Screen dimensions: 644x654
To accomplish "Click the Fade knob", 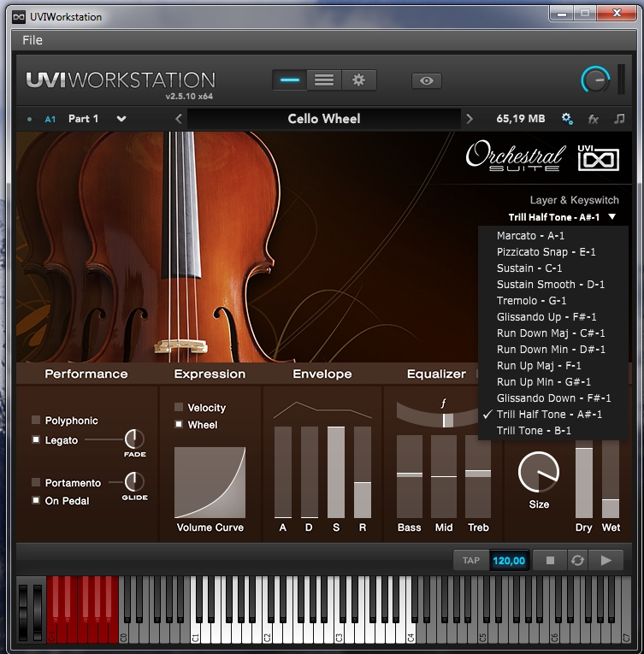I will [134, 439].
